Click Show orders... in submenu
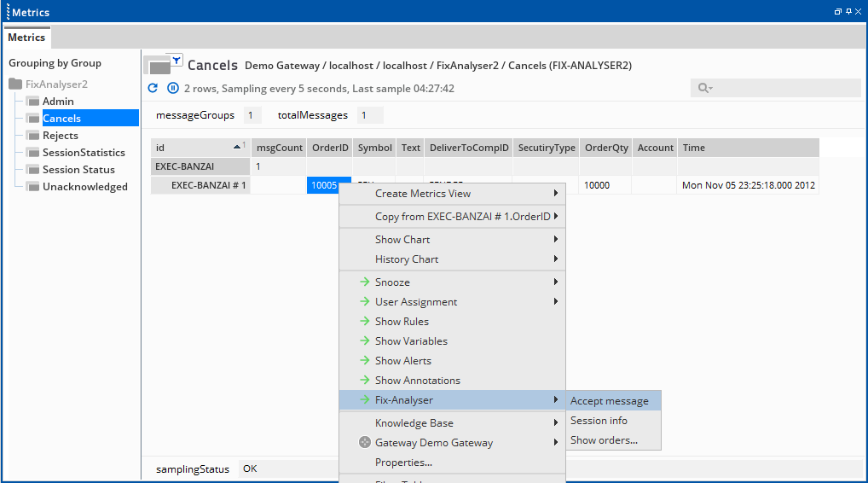 coord(613,440)
